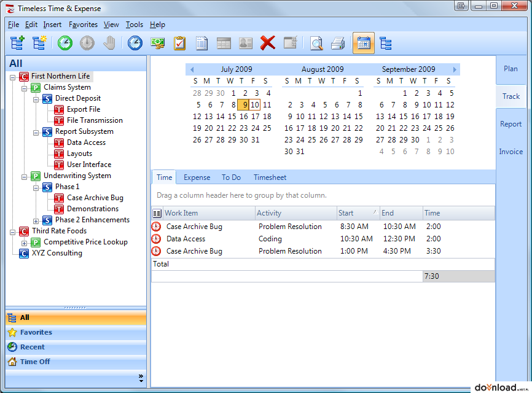Select the Layouts task in tree
Image resolution: width=532 pixels, height=393 pixels.
pyautogui.click(x=79, y=154)
